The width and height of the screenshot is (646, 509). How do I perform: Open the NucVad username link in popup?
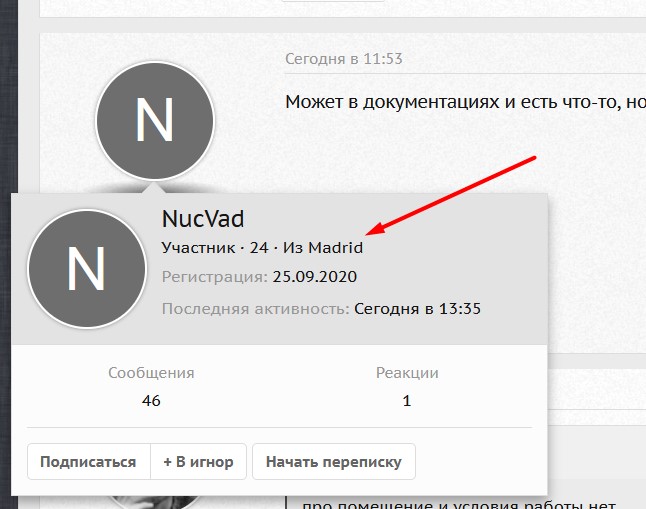(x=203, y=218)
